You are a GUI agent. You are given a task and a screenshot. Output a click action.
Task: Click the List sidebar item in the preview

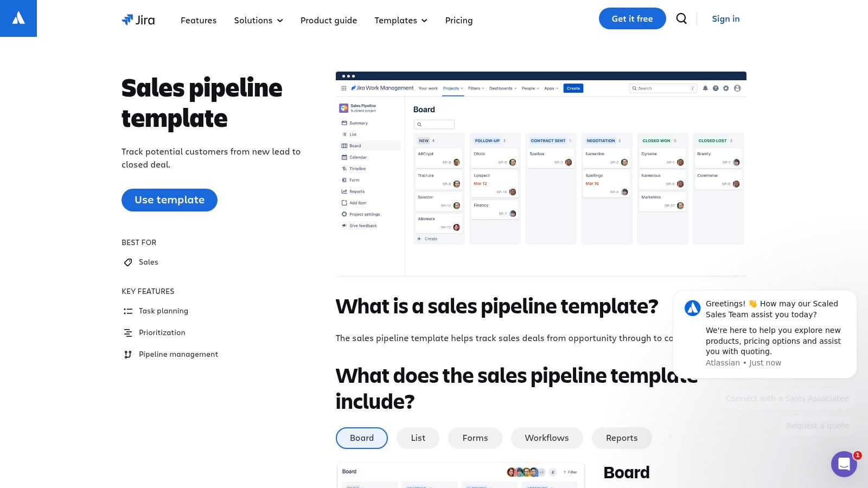click(x=370, y=134)
